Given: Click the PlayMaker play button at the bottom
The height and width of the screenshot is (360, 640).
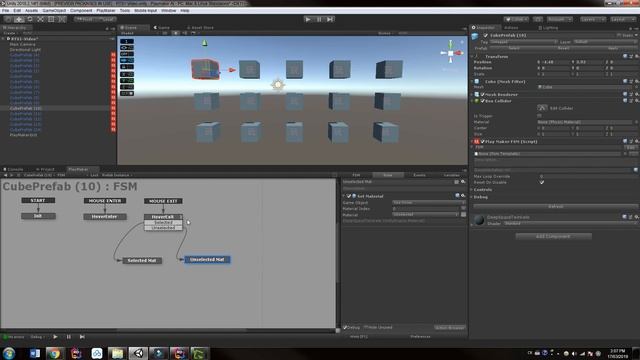Looking at the screenshot, I should coord(55,337).
